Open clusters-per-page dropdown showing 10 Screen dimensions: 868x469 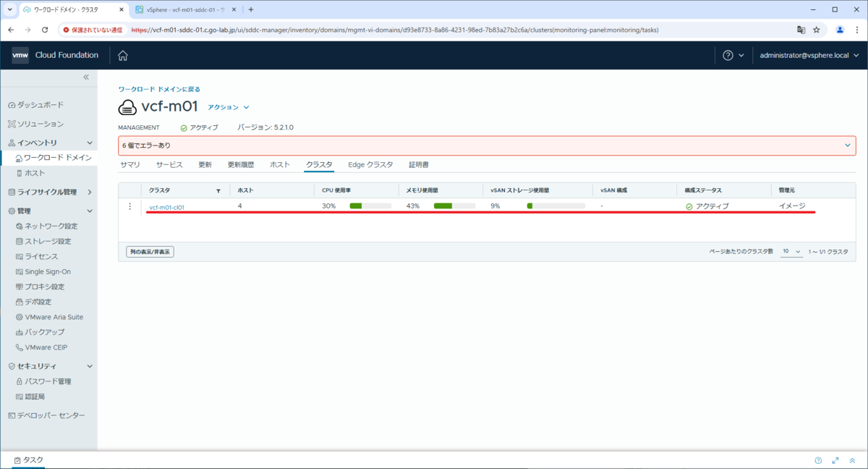[791, 251]
